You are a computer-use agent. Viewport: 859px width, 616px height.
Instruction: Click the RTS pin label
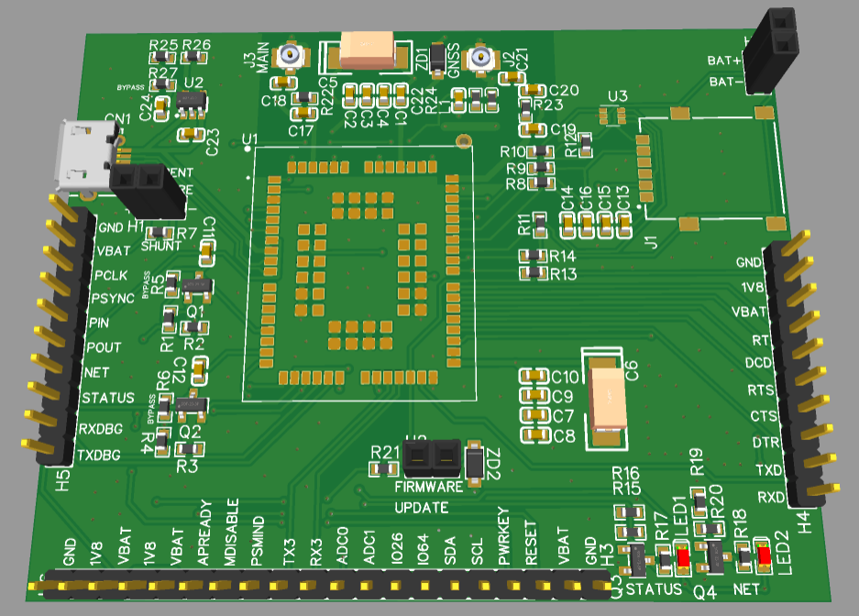pyautogui.click(x=761, y=390)
